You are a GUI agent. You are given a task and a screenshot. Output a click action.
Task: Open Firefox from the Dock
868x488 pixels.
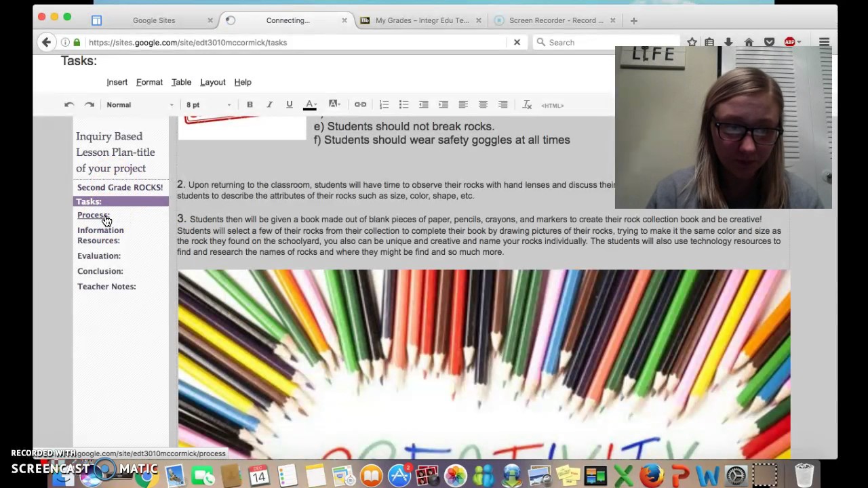point(652,475)
